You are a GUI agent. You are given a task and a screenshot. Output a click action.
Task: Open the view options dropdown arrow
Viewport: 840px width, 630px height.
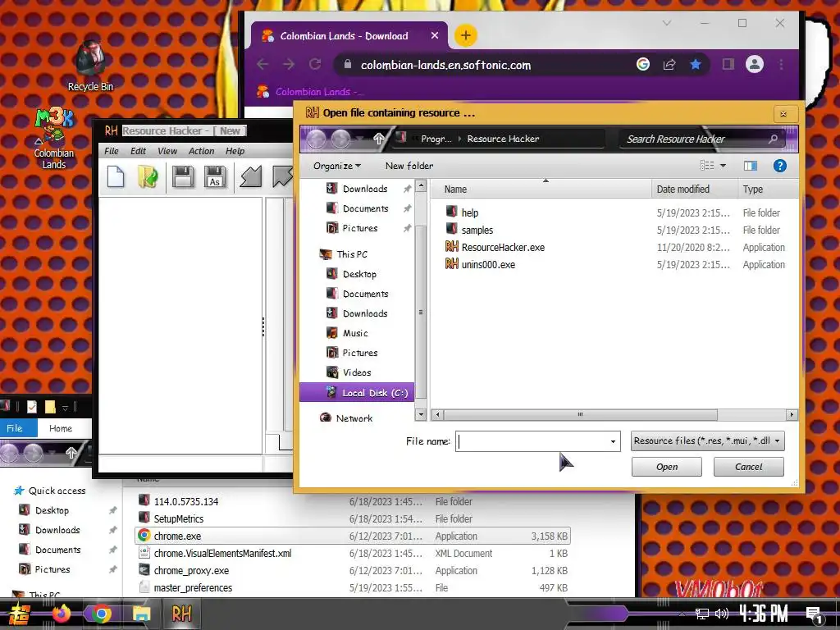tap(723, 166)
